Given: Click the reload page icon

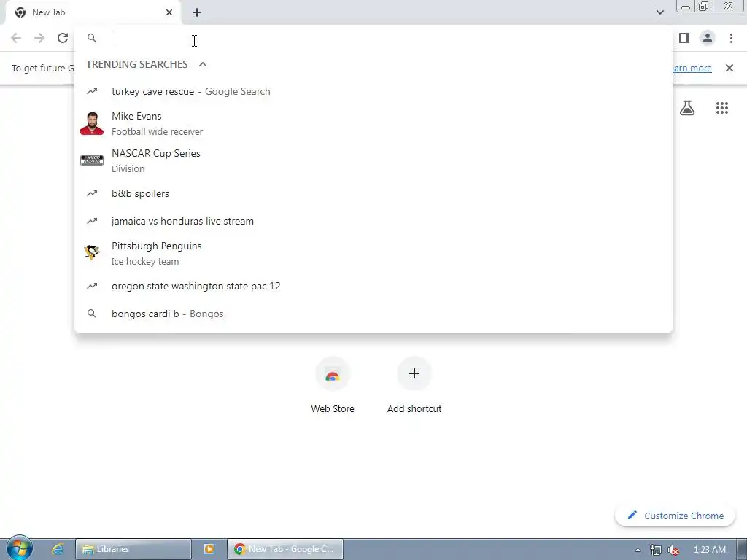Looking at the screenshot, I should [63, 38].
